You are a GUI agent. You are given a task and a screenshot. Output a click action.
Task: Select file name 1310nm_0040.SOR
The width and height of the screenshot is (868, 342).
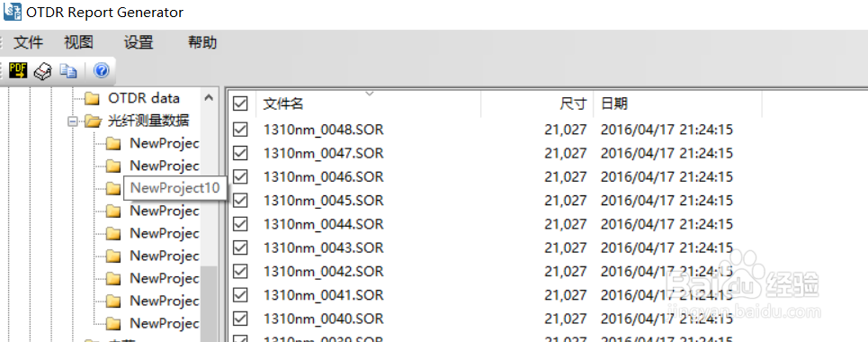[x=323, y=319]
